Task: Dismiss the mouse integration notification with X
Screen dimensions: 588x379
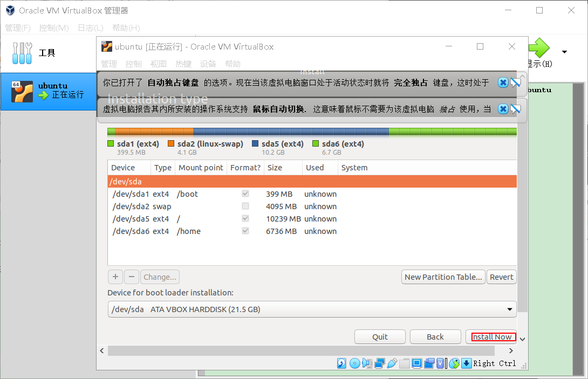Action: point(503,109)
